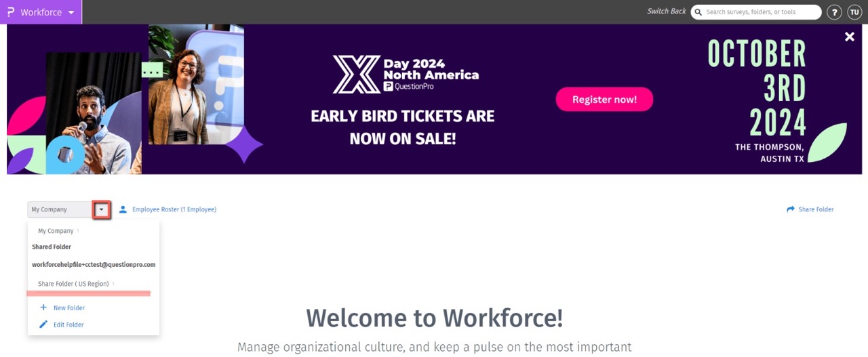Select My Company from the folder list

point(56,231)
